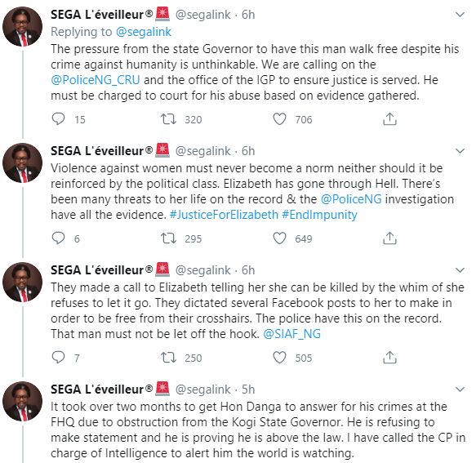Expand the options chevron on the second tweet
This screenshot has width=476, height=463.
click(x=460, y=151)
